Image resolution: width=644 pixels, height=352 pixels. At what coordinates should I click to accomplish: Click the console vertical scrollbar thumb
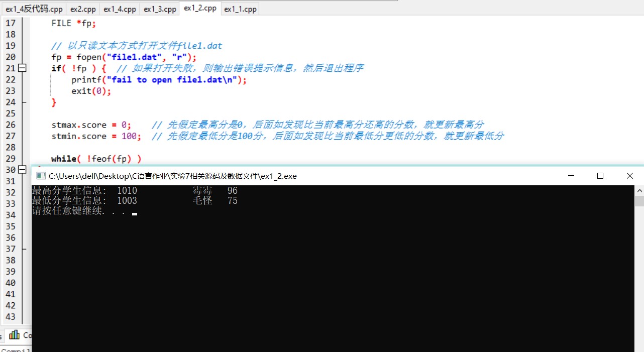[x=639, y=201]
